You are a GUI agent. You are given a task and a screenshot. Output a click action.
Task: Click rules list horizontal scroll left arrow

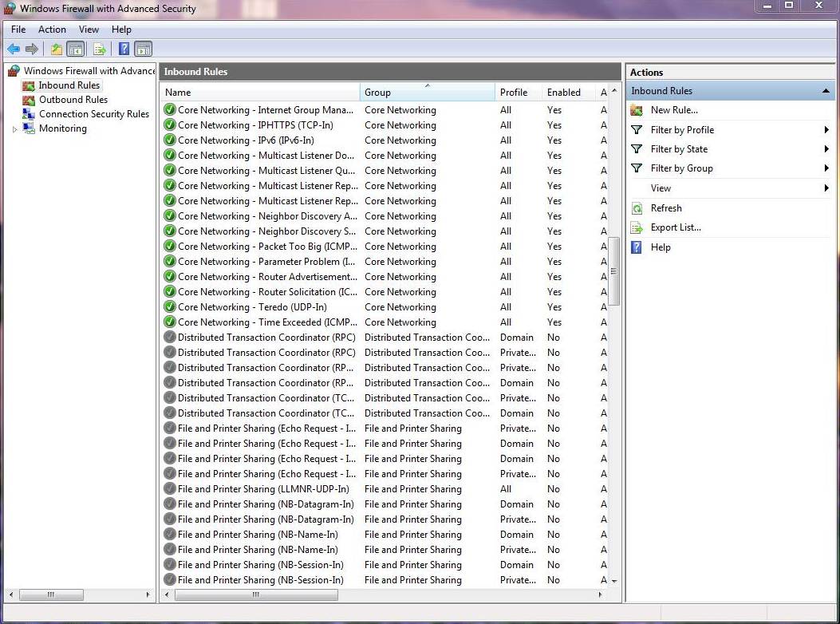[167, 594]
